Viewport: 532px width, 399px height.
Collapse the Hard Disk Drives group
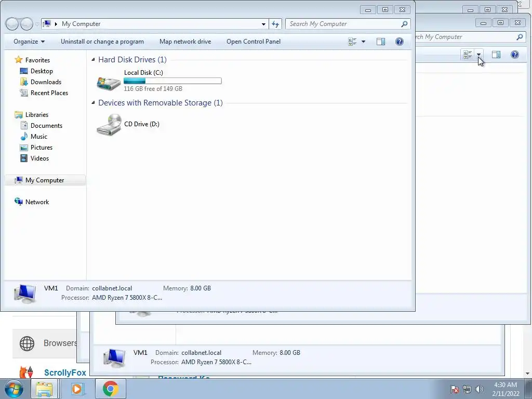[93, 60]
